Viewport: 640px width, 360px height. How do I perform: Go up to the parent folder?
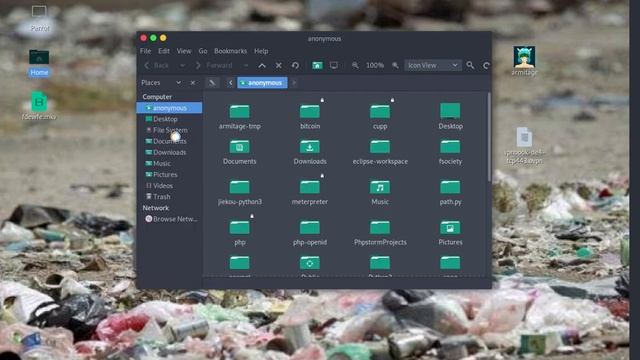coord(262,65)
